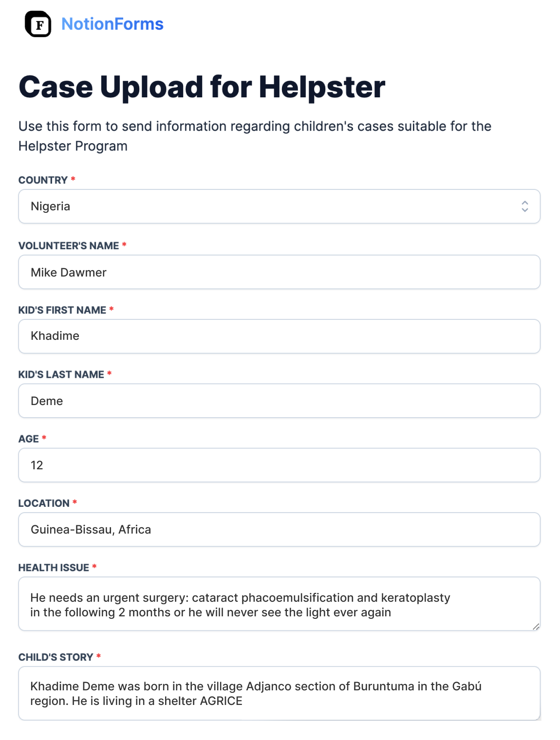560x740 pixels.
Task: Click the KID'S FIRST NAME label
Action: point(62,310)
